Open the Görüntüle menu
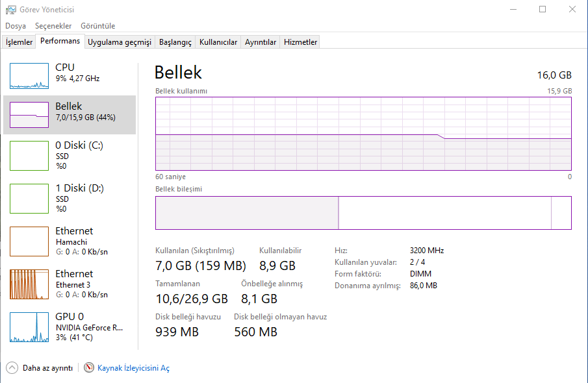The height and width of the screenshot is (383, 588). coord(98,26)
